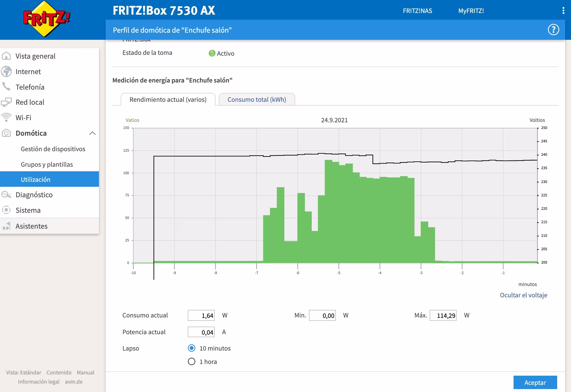Open Gestión de dispositivos submenu
The width and height of the screenshot is (571, 392).
[x=49, y=149]
